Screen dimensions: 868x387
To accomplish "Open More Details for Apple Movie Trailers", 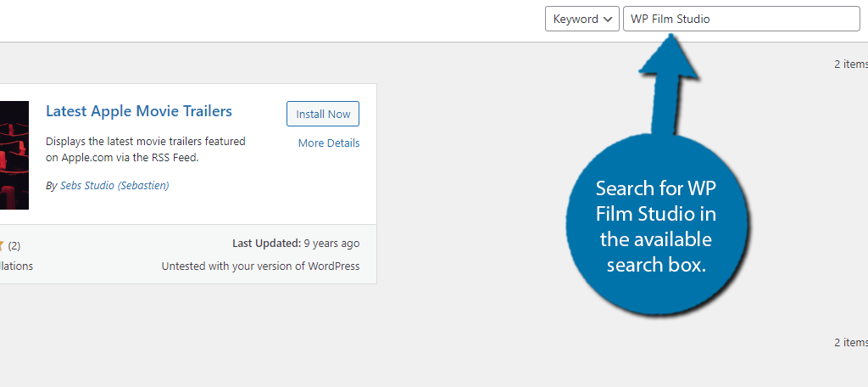I will [x=329, y=143].
